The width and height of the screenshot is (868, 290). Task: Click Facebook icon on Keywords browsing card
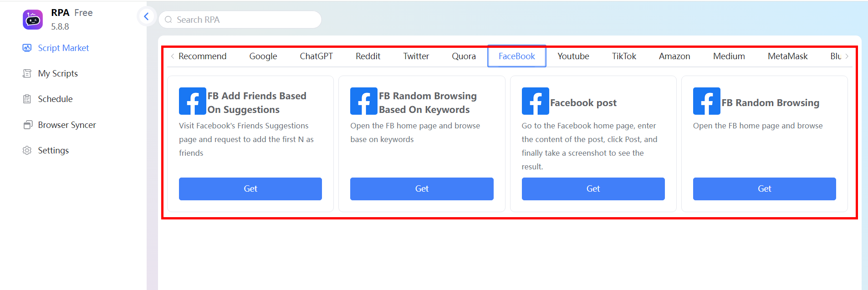364,101
